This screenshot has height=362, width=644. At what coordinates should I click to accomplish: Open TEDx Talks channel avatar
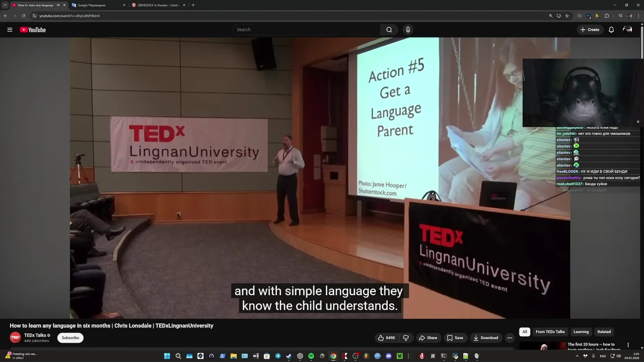click(x=15, y=337)
